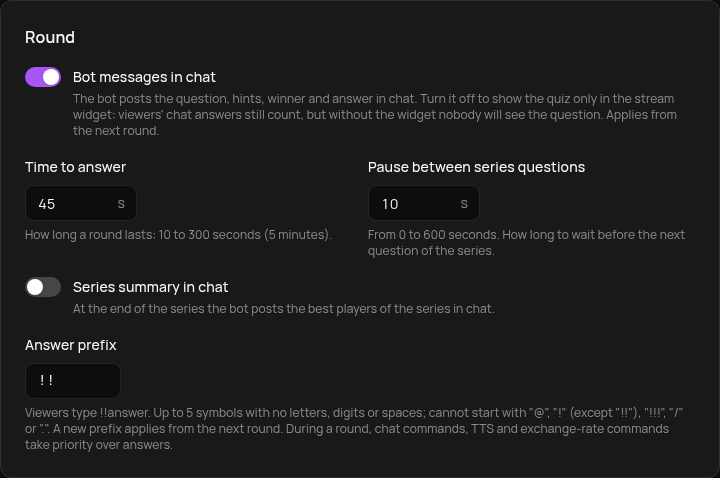Viewport: 720px width, 478px height.
Task: Click the "Viewers type !!answer" help text
Action: click(354, 429)
